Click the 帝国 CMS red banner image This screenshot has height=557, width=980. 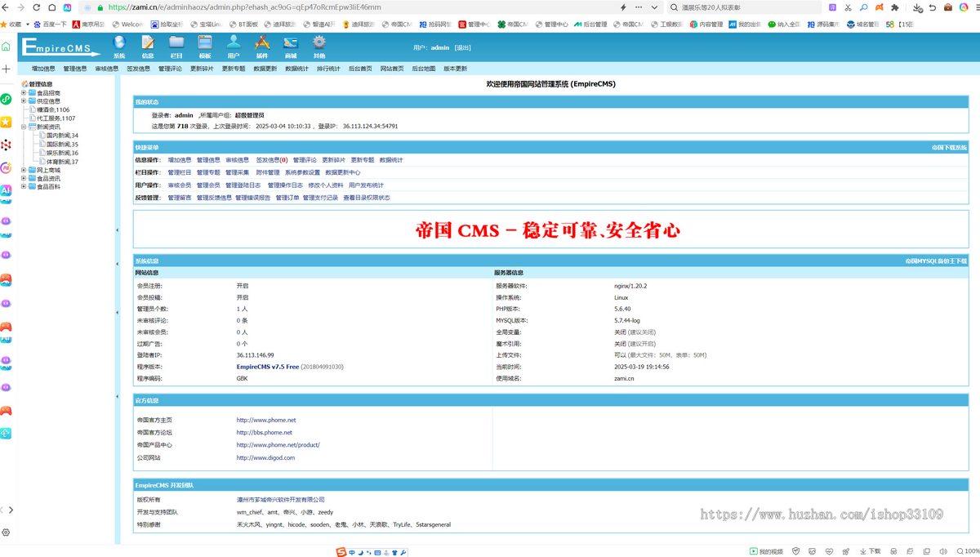click(547, 231)
